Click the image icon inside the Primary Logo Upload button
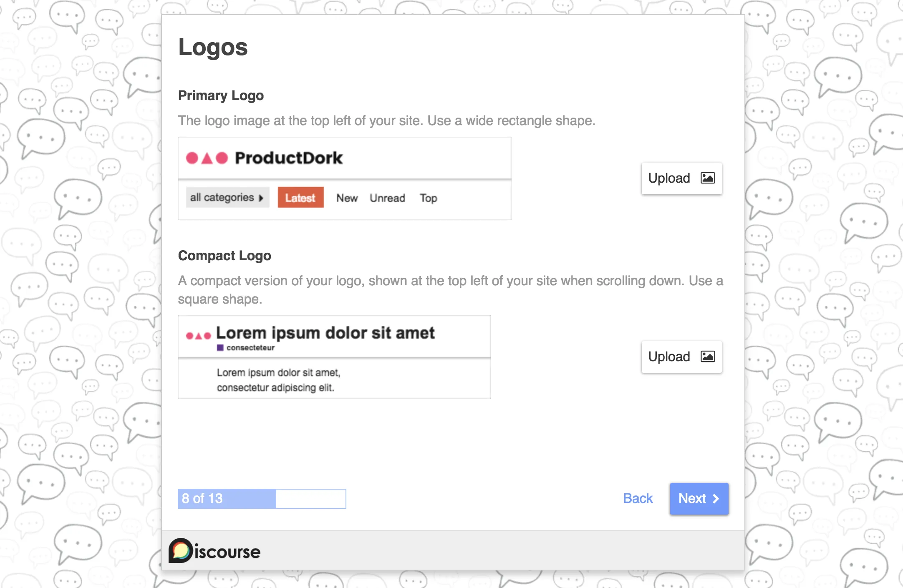Image resolution: width=903 pixels, height=588 pixels. (708, 178)
